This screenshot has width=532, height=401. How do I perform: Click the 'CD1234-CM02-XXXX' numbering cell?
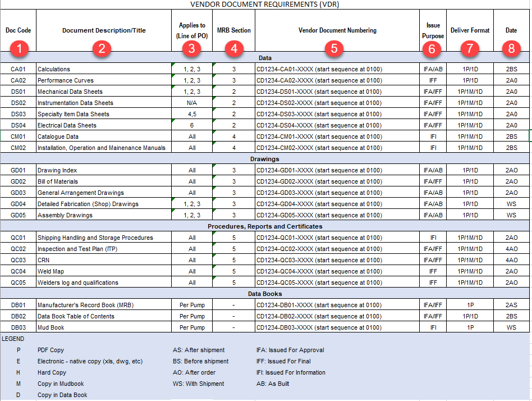[x=337, y=148]
